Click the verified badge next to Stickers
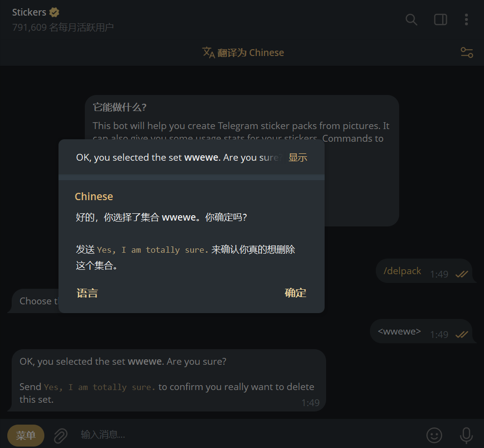 click(x=54, y=12)
